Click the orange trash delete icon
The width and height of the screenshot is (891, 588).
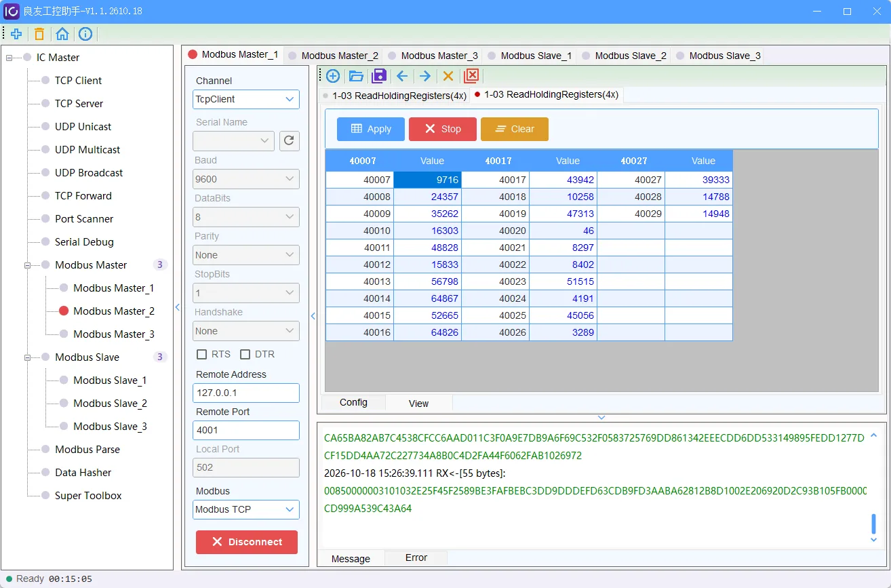[x=39, y=34]
